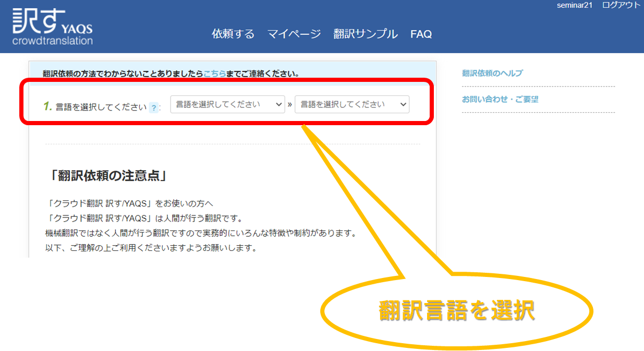Click the 言語を選択してください step label text

click(101, 107)
